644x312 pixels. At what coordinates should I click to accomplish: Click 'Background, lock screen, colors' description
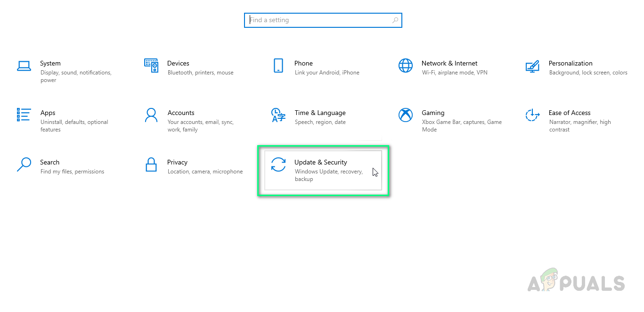(x=588, y=73)
